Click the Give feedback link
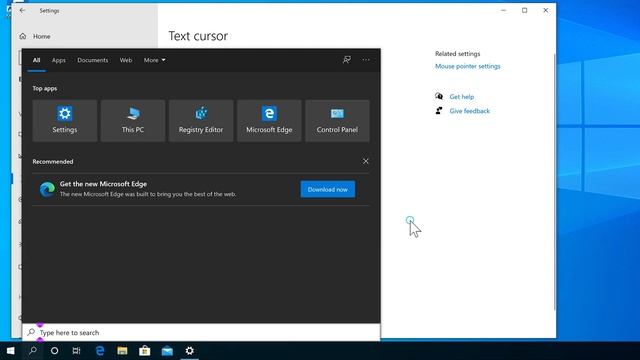Image resolution: width=640 pixels, height=360 pixels. pos(469,111)
